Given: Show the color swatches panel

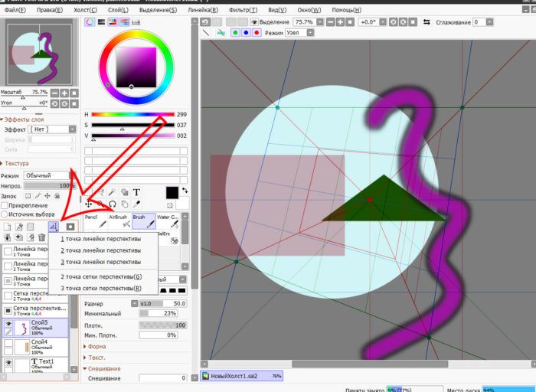Looking at the screenshot, I should click(136, 22).
